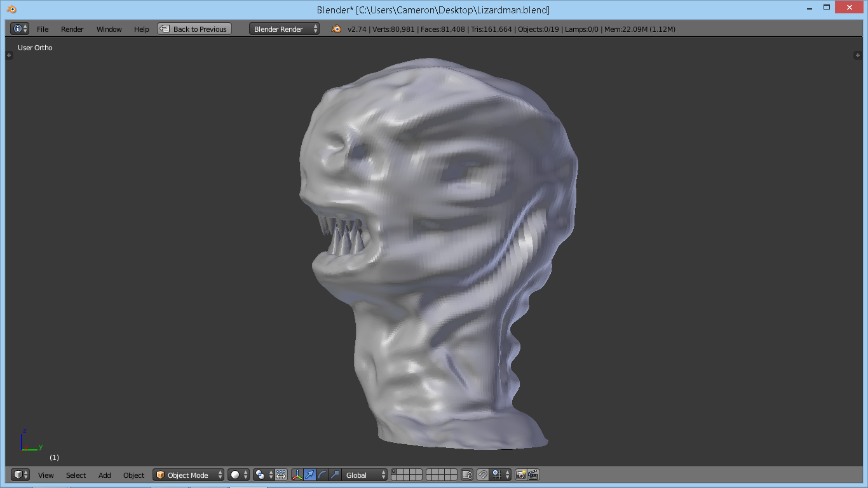Select the translate manipulator arrow icon
The height and width of the screenshot is (488, 868).
click(x=309, y=475)
